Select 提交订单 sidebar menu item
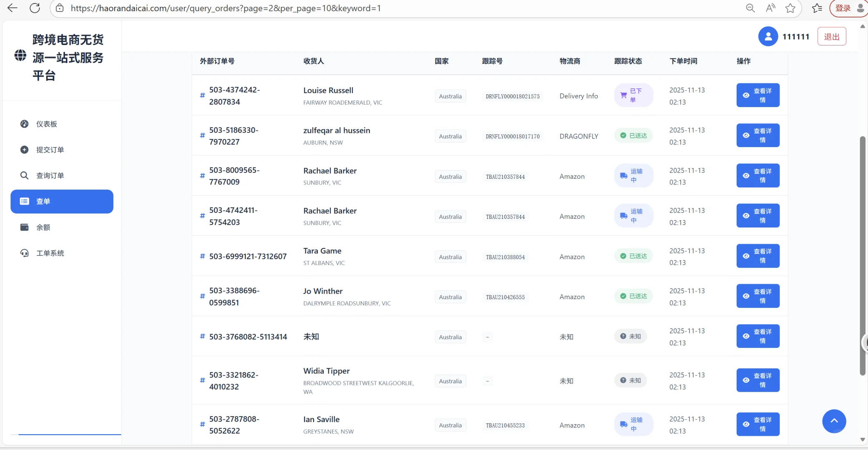Screen dimensions: 868x450 point(50,150)
